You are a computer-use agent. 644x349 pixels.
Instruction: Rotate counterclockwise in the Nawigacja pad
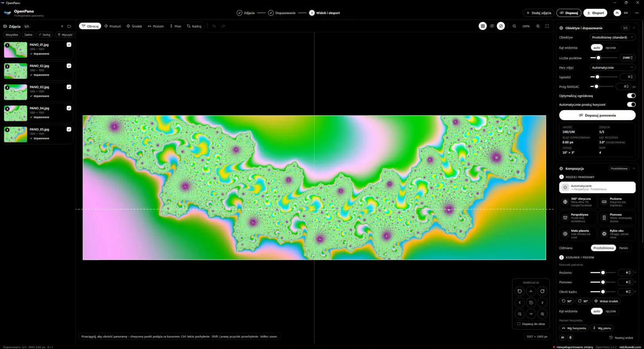[x=520, y=291]
